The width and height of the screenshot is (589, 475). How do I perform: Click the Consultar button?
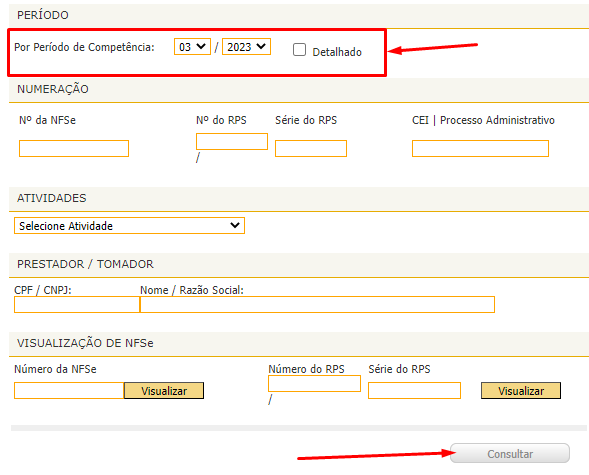tap(510, 453)
